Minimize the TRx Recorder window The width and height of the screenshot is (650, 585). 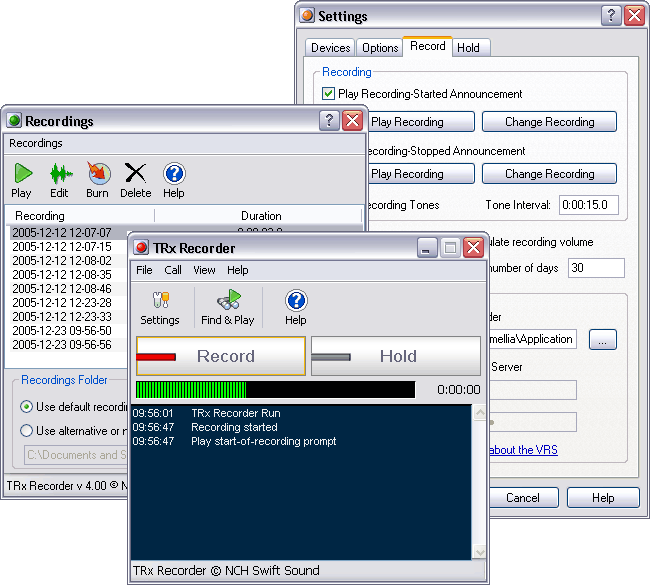tap(427, 248)
